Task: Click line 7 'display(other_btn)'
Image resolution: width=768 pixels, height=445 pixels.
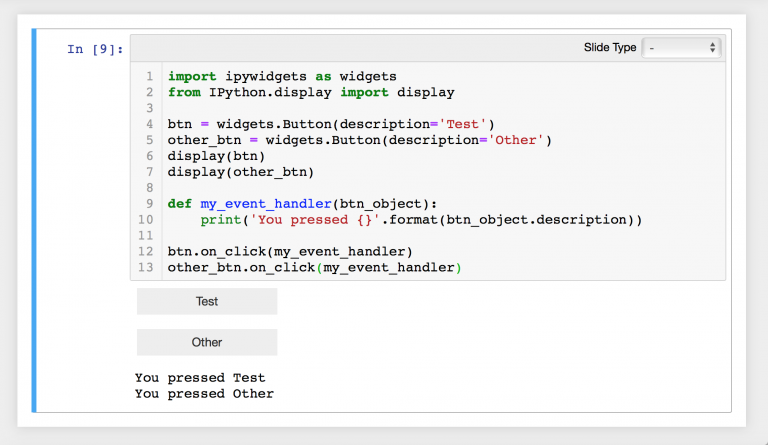Action: (241, 172)
